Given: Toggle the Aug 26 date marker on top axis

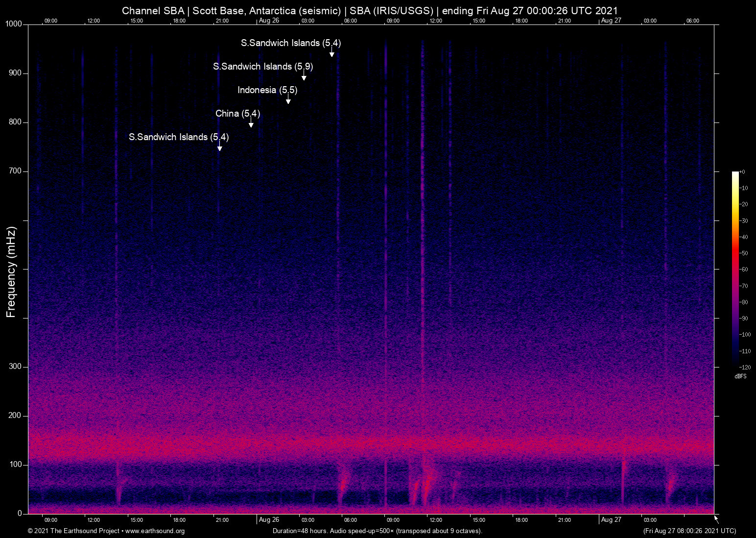Looking at the screenshot, I should click(270, 21).
